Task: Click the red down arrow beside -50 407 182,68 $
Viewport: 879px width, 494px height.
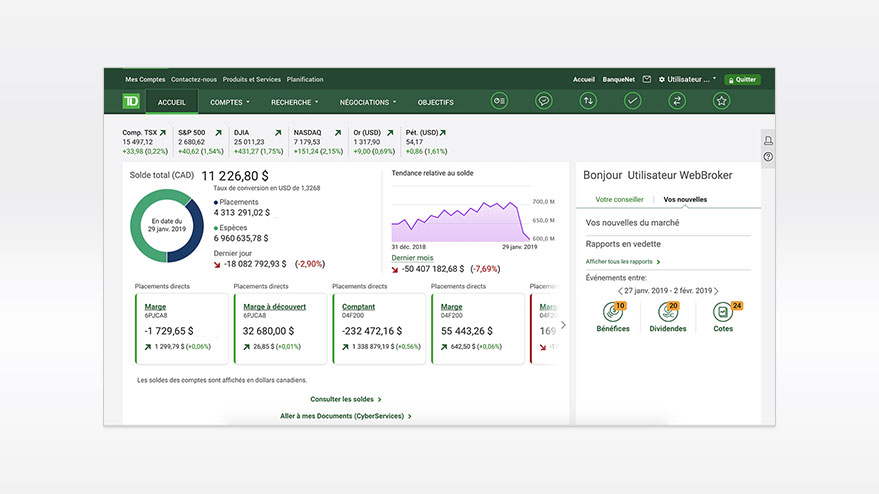Action: tap(395, 270)
